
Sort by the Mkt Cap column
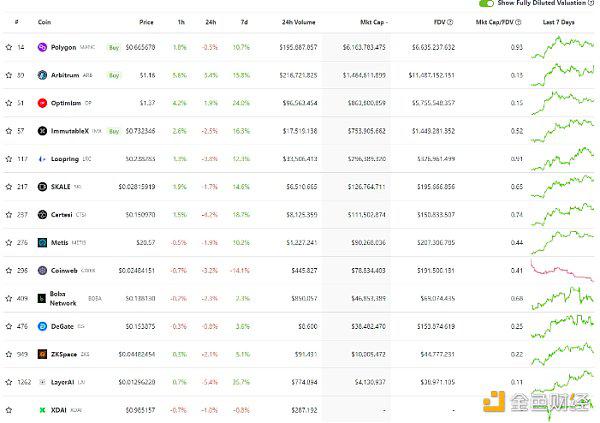tap(374, 22)
